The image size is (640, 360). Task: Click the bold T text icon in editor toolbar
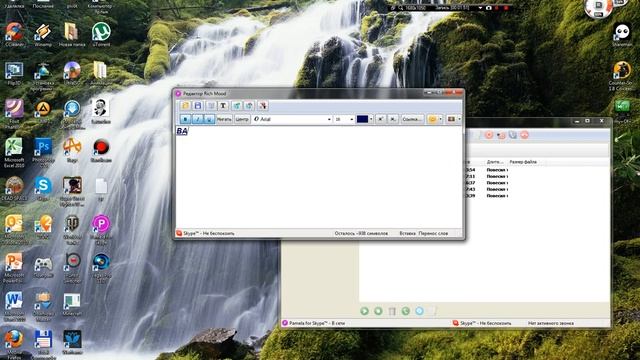click(223, 106)
